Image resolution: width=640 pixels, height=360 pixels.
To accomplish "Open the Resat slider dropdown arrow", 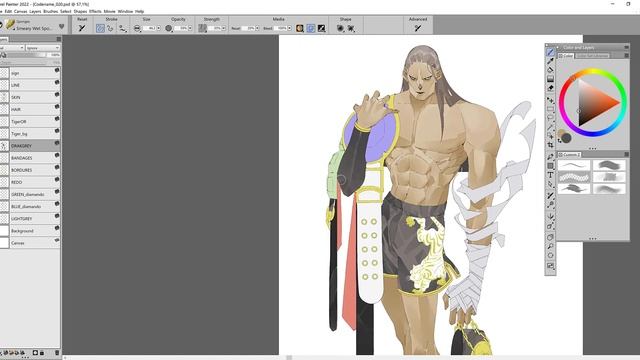I will click(257, 28).
